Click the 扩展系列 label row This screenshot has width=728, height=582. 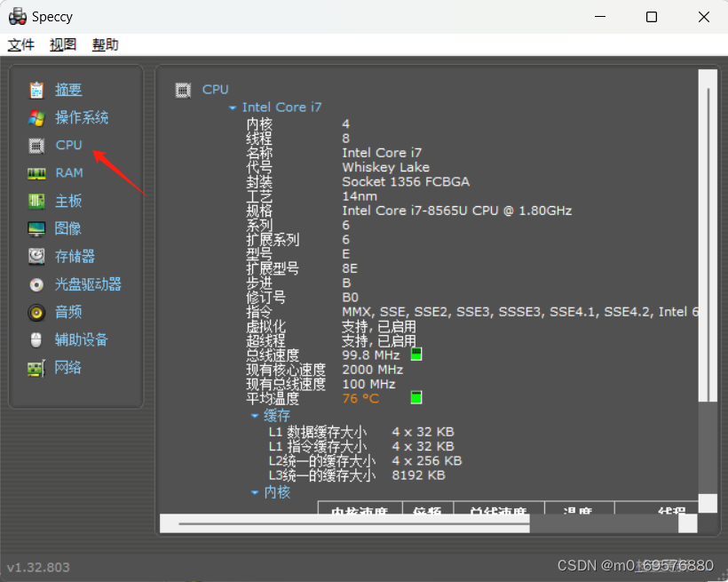273,240
